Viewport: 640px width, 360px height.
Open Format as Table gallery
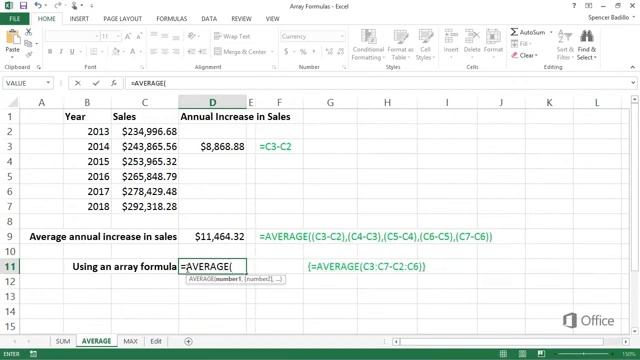click(400, 45)
